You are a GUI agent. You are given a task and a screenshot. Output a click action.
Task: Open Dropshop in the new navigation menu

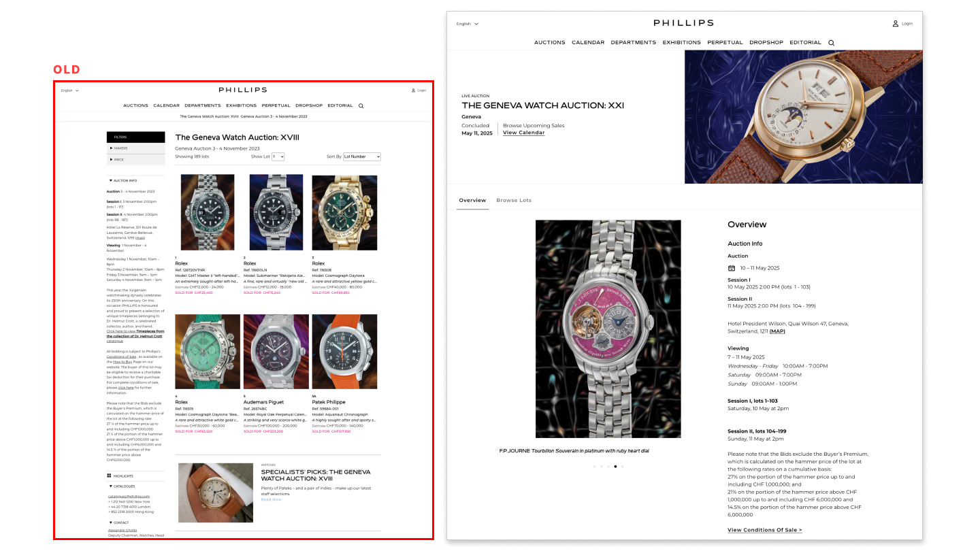coord(766,42)
